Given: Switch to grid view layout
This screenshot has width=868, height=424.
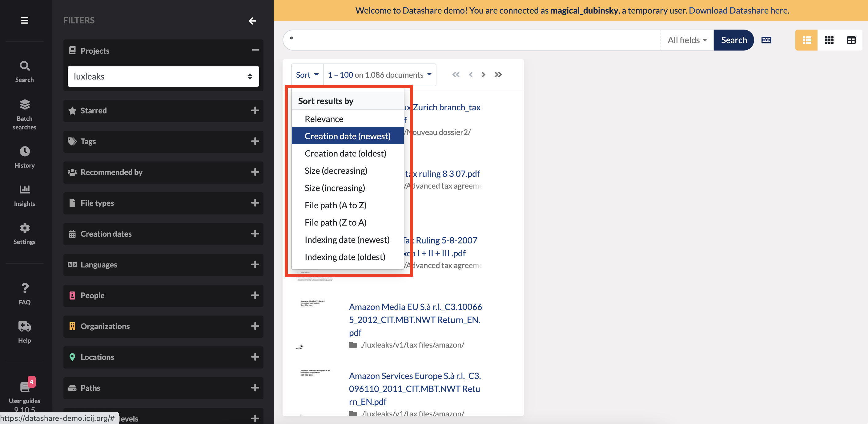Looking at the screenshot, I should click(829, 40).
